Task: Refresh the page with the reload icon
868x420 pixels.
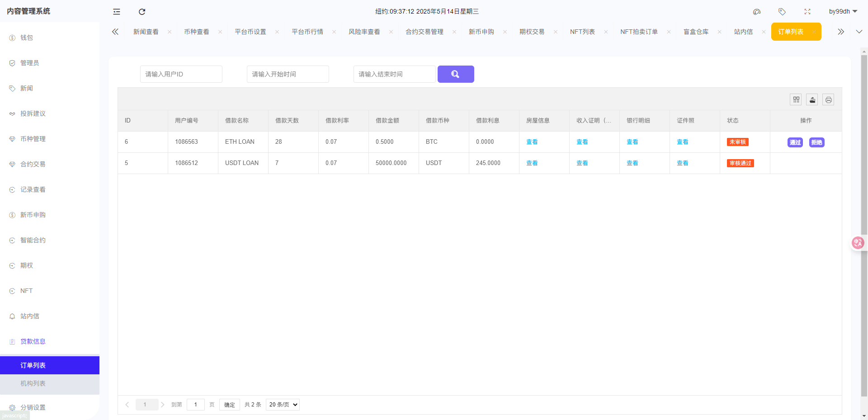Action: click(x=142, y=11)
